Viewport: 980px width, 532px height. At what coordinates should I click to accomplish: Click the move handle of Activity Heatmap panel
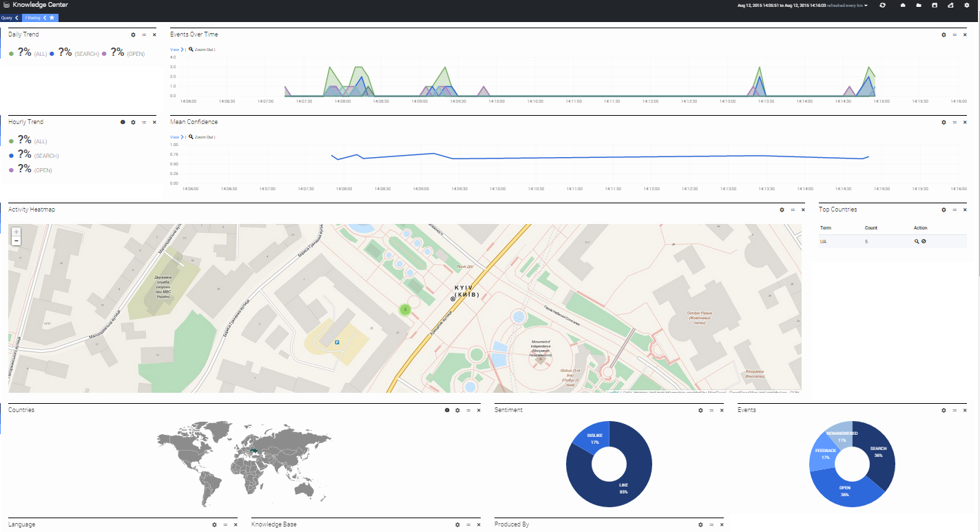(x=793, y=209)
